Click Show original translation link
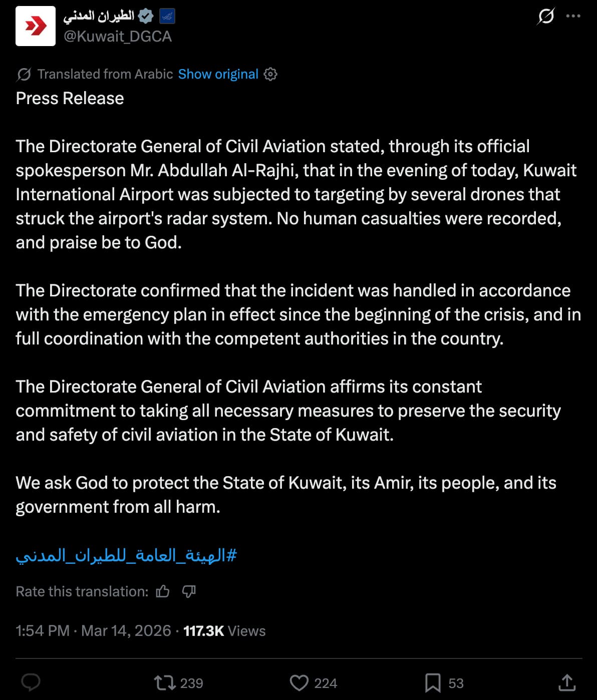This screenshot has height=700, width=597. pyautogui.click(x=218, y=74)
